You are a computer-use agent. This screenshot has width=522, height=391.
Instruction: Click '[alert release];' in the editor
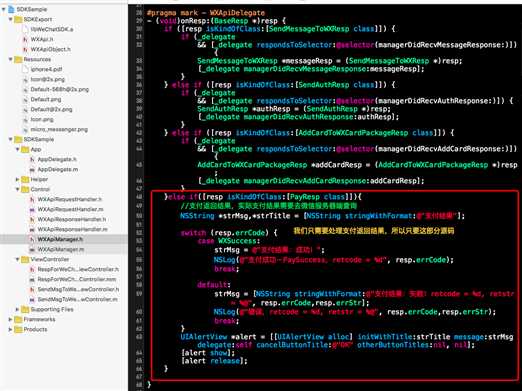tap(214, 361)
